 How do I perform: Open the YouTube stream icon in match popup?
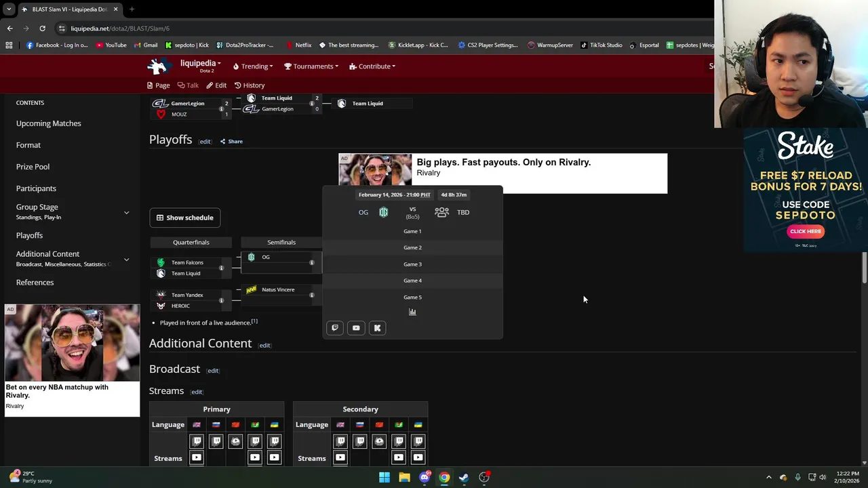356,328
